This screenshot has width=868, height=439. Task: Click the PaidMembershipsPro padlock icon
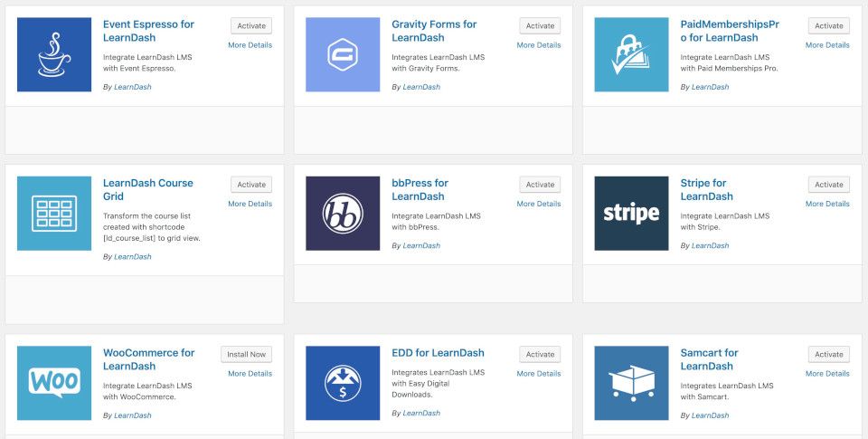pyautogui.click(x=632, y=54)
